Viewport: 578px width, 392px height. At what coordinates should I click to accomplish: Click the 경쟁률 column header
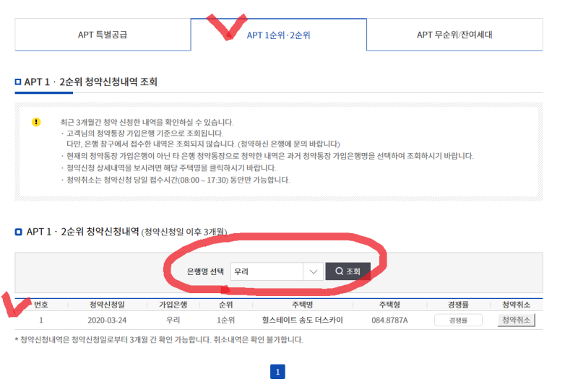point(458,305)
